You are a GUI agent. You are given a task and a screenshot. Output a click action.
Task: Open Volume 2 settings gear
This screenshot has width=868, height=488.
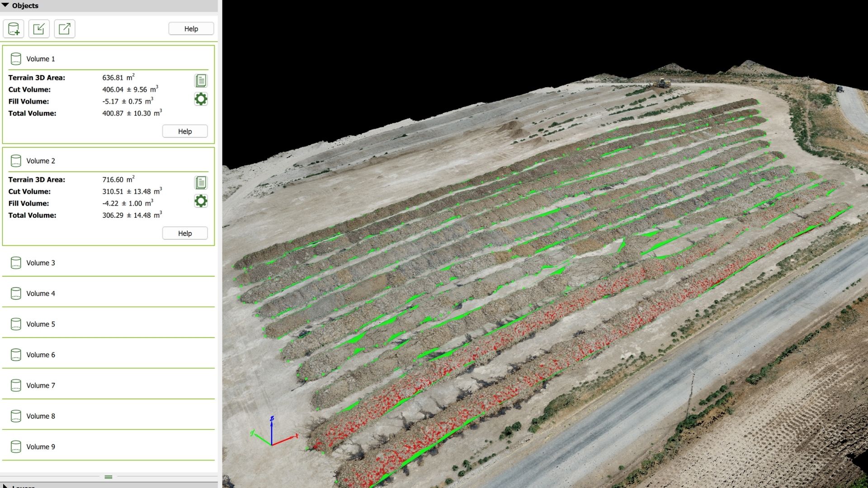pyautogui.click(x=201, y=201)
